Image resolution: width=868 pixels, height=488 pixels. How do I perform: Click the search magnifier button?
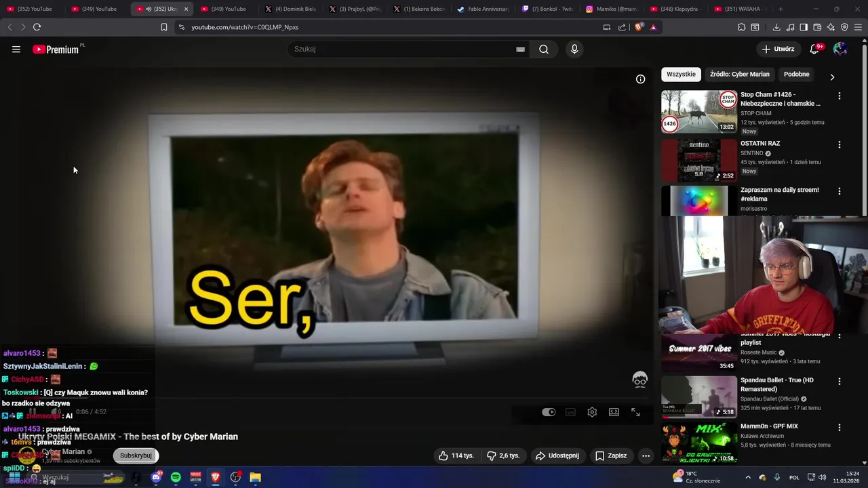click(x=544, y=49)
